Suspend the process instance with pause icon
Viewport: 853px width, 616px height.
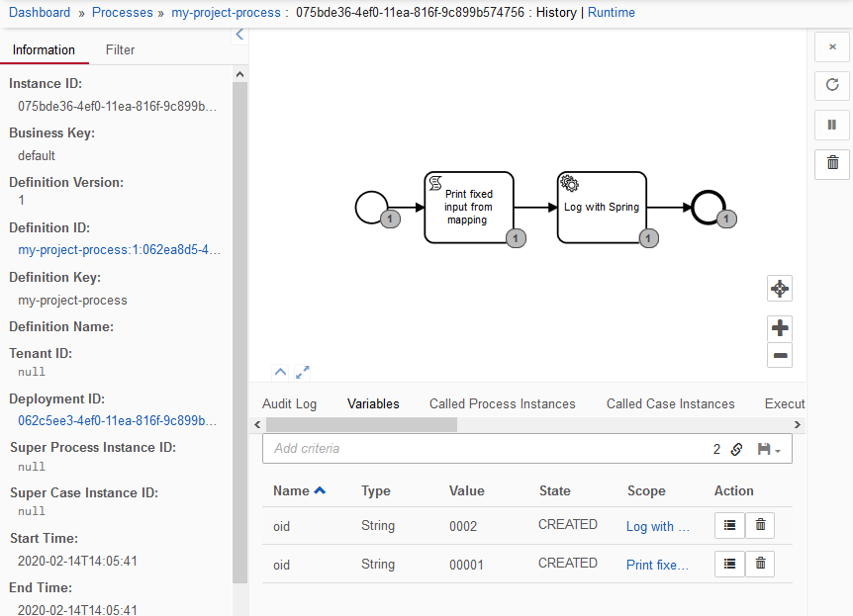832,125
